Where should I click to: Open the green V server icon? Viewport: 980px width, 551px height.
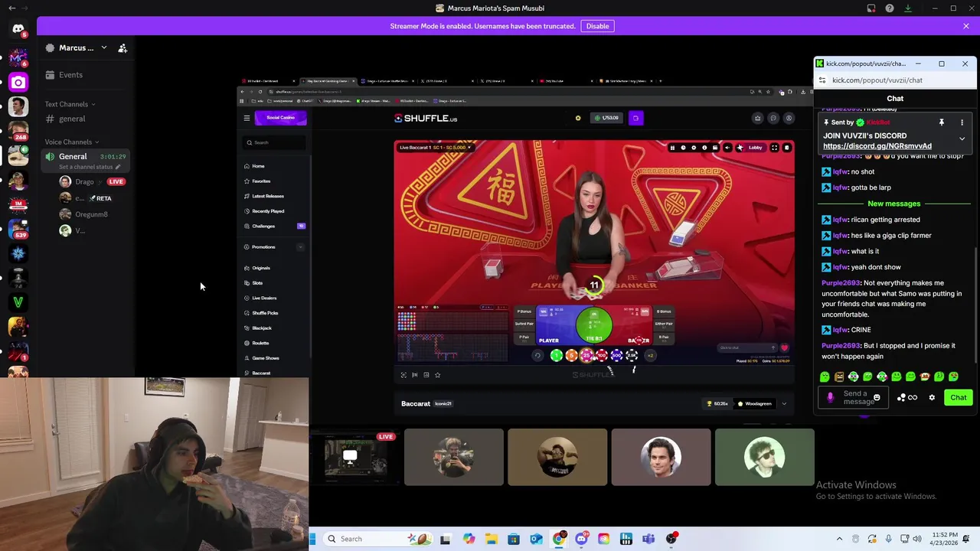point(18,302)
